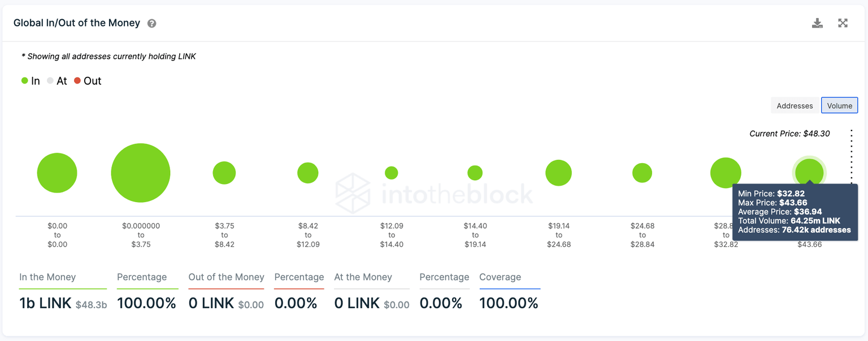Toggle the green "In" legend item

(x=31, y=81)
